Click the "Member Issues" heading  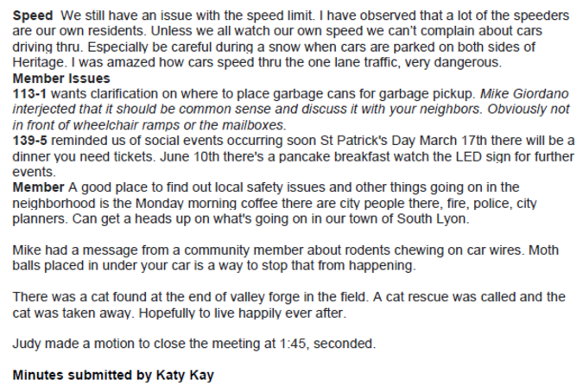[61, 79]
